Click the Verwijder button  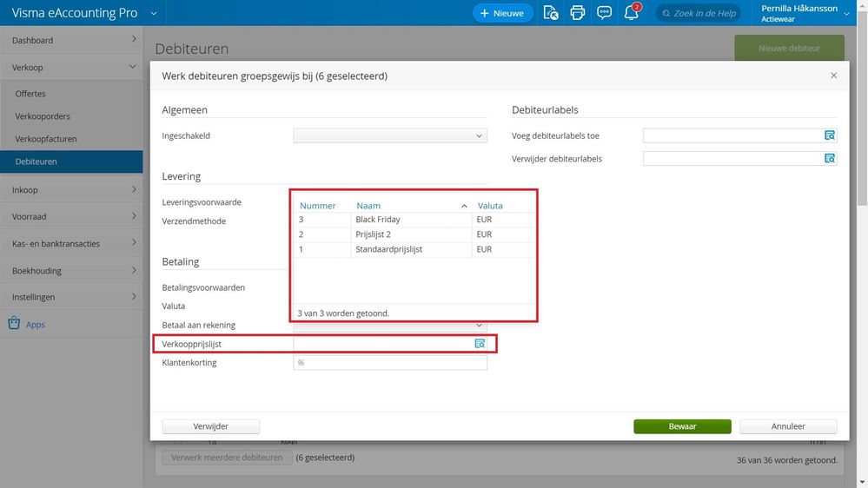[x=211, y=426]
